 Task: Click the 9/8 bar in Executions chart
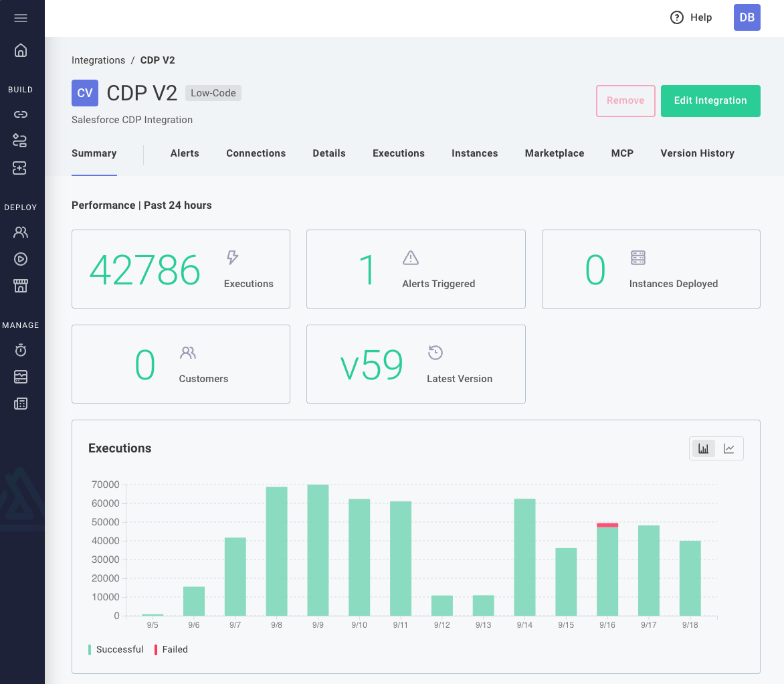pyautogui.click(x=276, y=551)
